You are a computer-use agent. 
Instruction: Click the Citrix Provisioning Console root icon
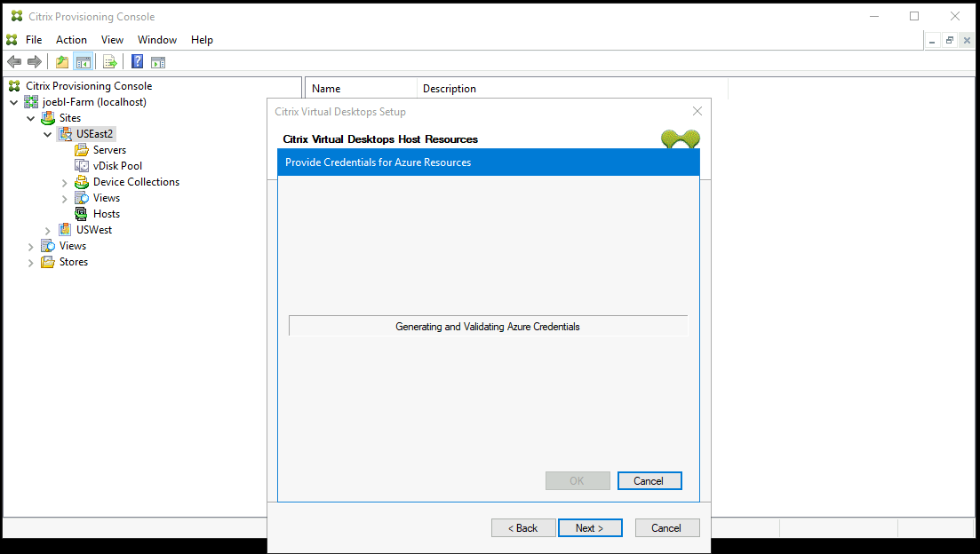[14, 86]
